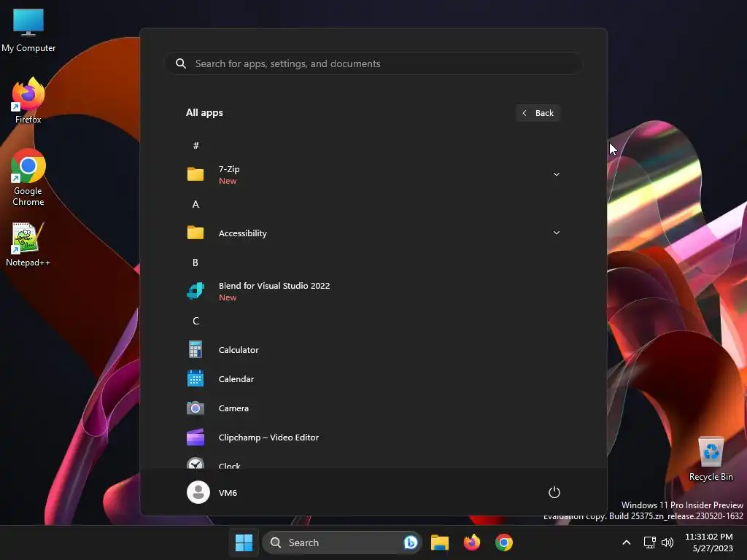The height and width of the screenshot is (560, 747).
Task: Open File Explorer from the taskbar
Action: 440,542
